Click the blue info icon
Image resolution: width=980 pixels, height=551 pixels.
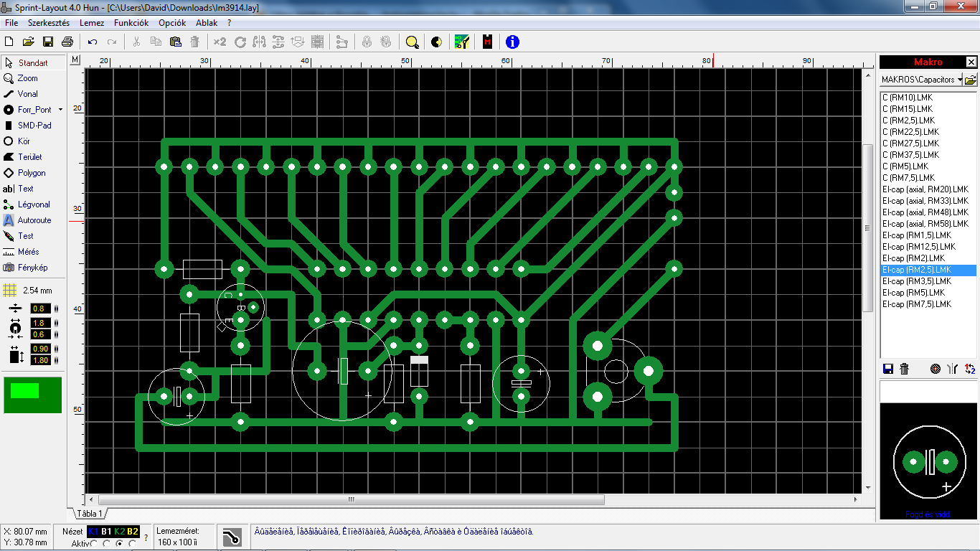(512, 42)
